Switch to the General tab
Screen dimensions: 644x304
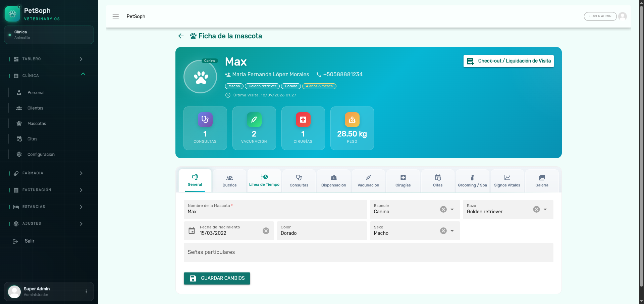pyautogui.click(x=195, y=180)
